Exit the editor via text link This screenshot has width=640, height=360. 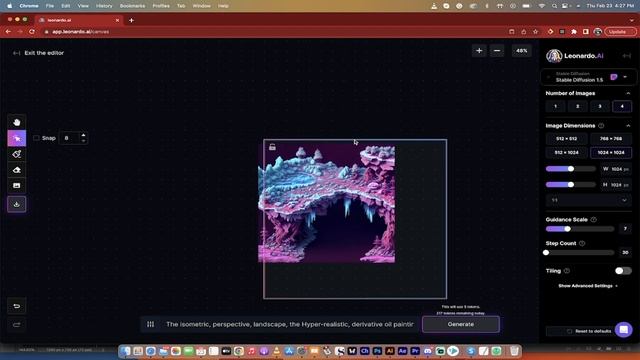44,53
